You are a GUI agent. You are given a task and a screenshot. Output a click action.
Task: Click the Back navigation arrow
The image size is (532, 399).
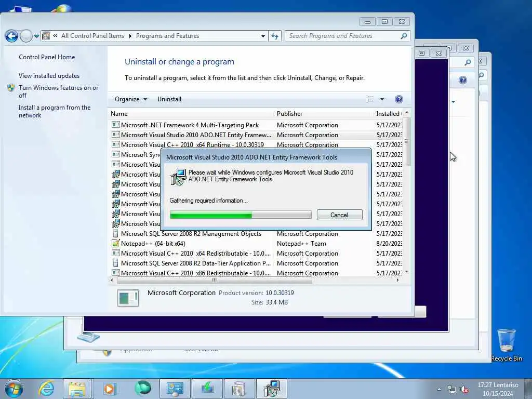[11, 36]
